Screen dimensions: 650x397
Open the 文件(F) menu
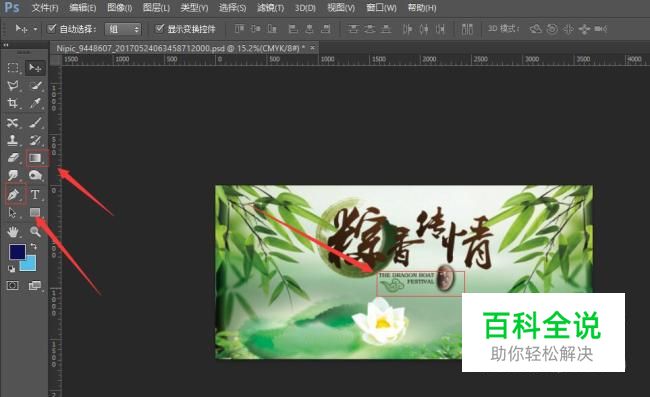pyautogui.click(x=45, y=8)
